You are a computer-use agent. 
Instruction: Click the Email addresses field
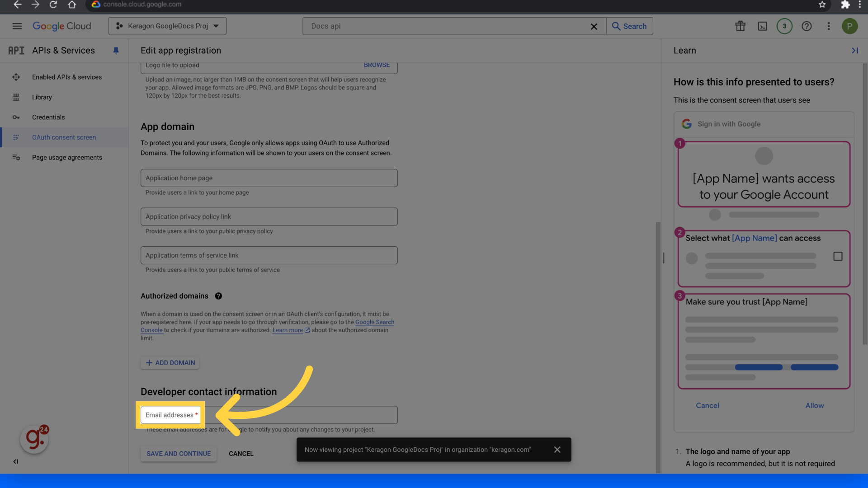269,415
